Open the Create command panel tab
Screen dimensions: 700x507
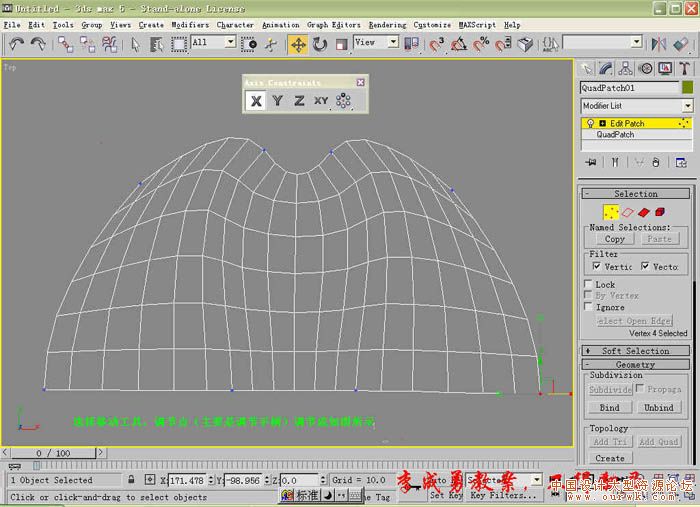tap(586, 69)
